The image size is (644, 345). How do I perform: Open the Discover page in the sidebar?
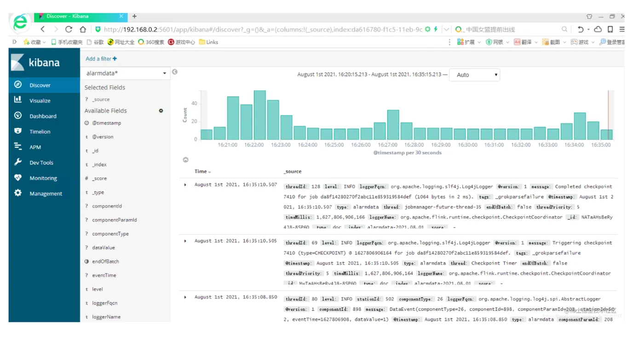tap(44, 85)
